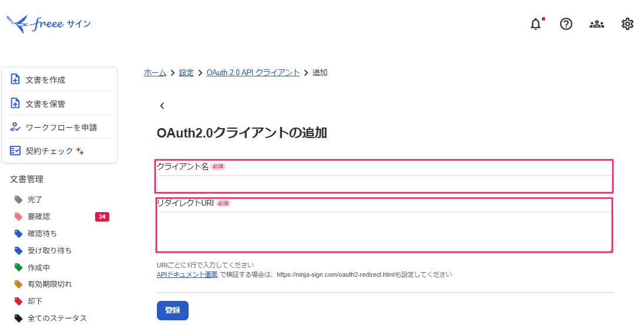Click the red tag icon for 却下
The height and width of the screenshot is (325, 644).
click(x=18, y=301)
